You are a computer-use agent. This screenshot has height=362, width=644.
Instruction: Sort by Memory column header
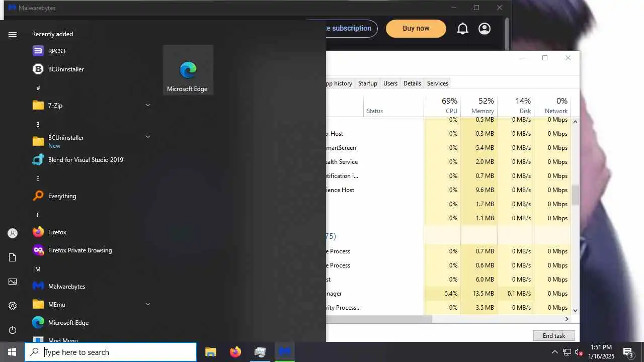coord(479,106)
